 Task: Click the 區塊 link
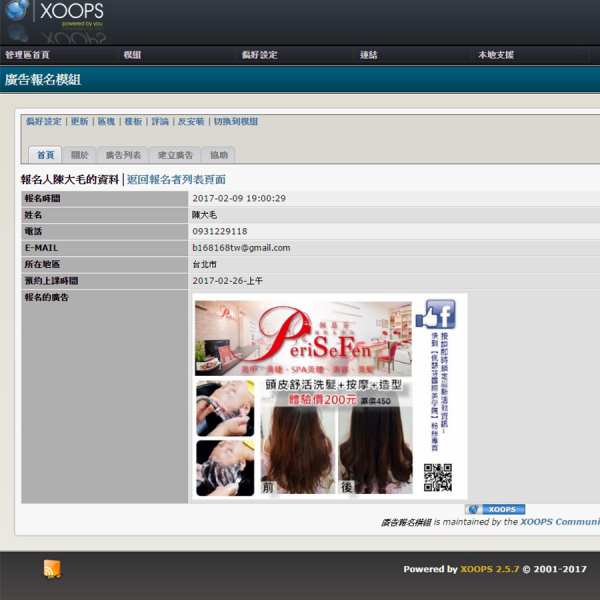point(106,121)
